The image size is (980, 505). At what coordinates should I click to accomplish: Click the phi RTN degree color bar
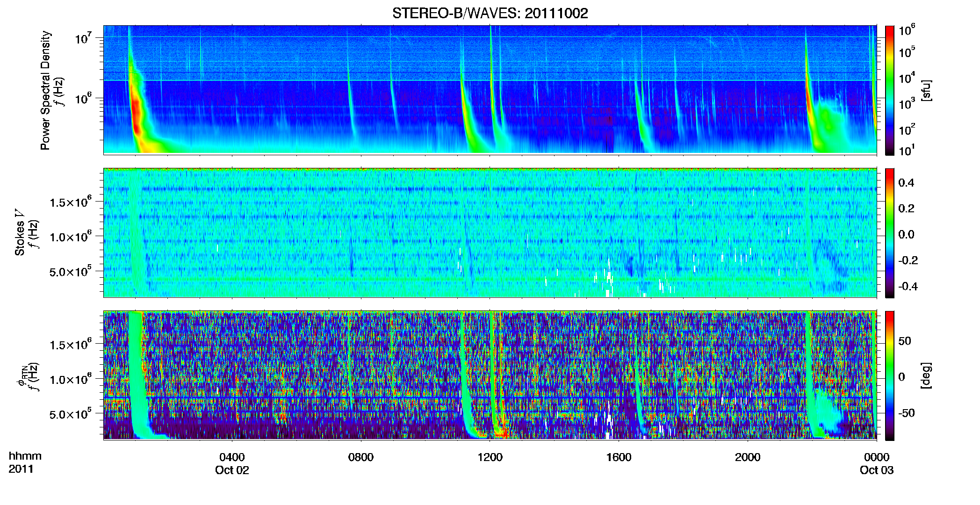pyautogui.click(x=890, y=376)
